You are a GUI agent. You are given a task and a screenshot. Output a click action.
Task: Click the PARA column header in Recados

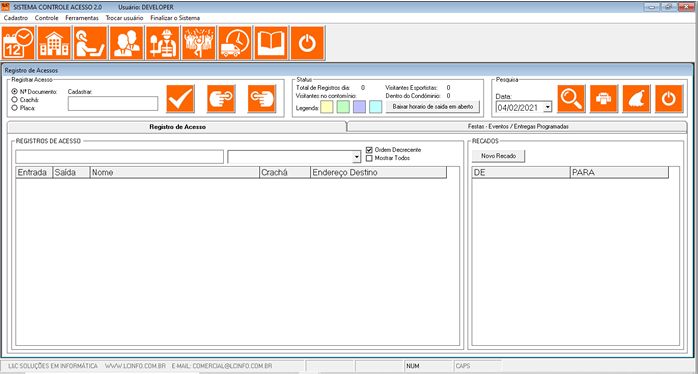click(x=620, y=173)
